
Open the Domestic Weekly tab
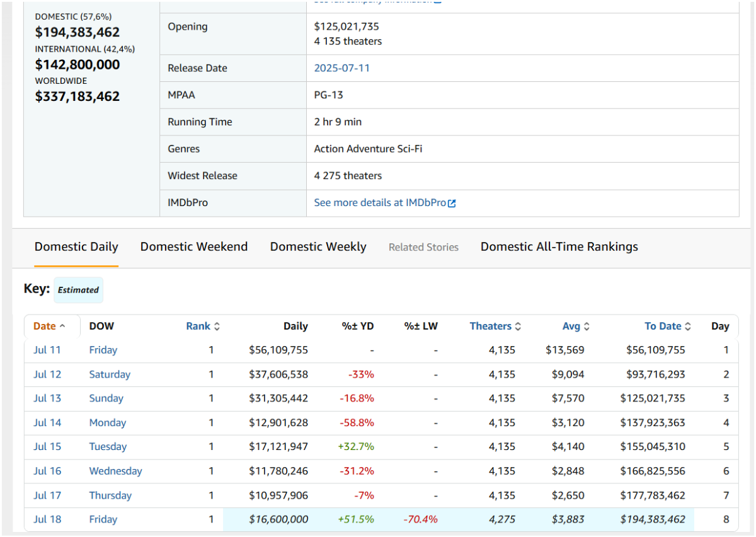pos(318,246)
